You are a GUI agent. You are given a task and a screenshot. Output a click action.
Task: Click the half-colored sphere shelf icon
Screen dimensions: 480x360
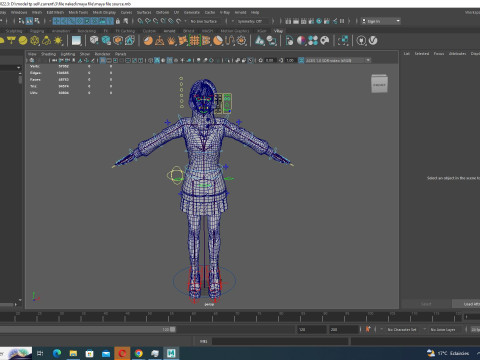[x=301, y=41]
